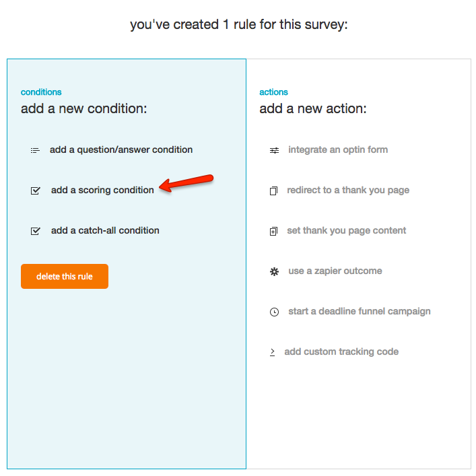Click the code prompt icon for tracking code
This screenshot has width=476, height=476.
[272, 352]
